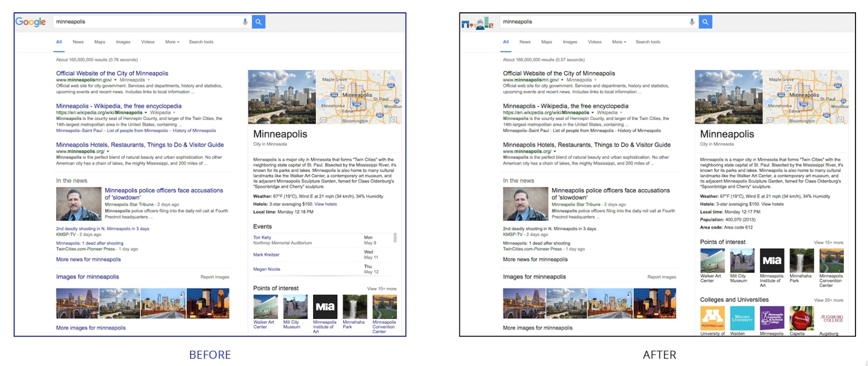Open Minneapolis Community College logo in AFTER page

pyautogui.click(x=772, y=318)
